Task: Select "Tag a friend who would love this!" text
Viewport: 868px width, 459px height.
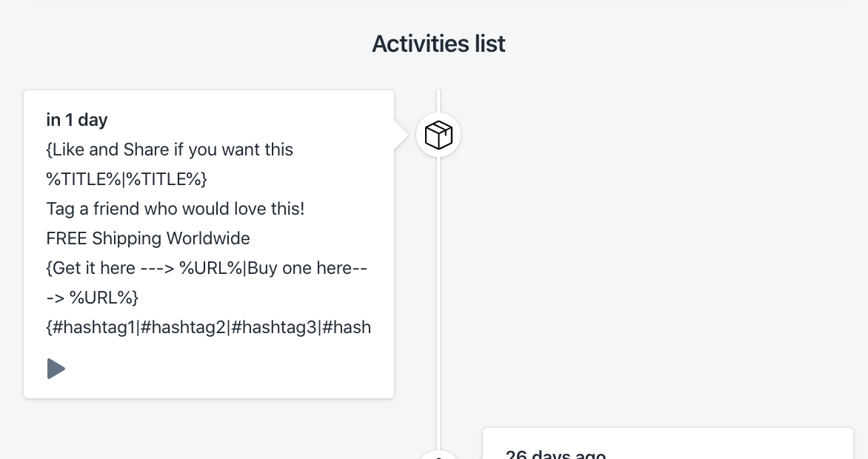Action: point(176,209)
